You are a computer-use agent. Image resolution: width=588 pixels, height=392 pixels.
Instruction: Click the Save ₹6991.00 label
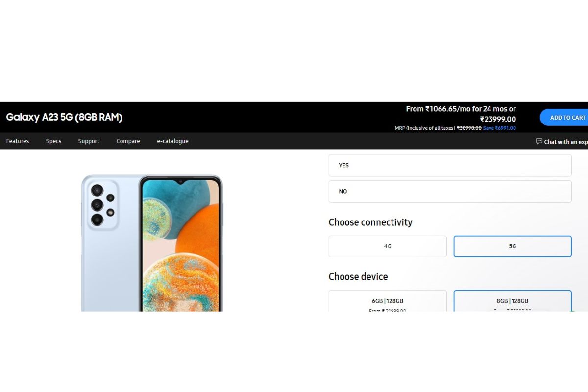(499, 128)
